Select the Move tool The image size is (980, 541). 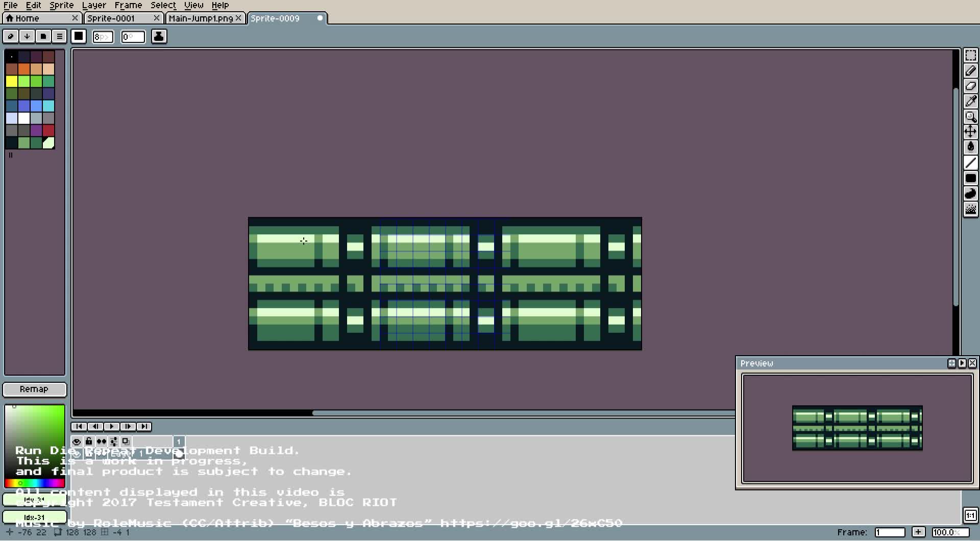tap(970, 132)
